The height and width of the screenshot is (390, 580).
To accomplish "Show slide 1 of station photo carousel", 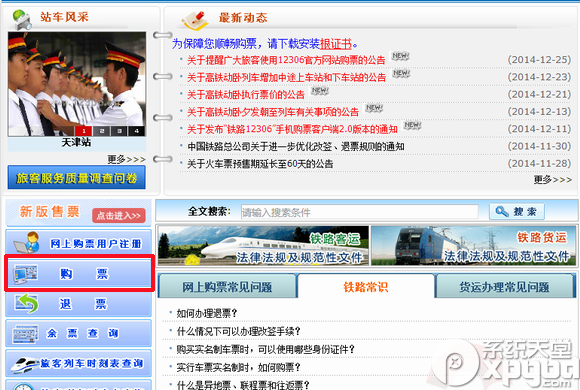I will point(84,131).
